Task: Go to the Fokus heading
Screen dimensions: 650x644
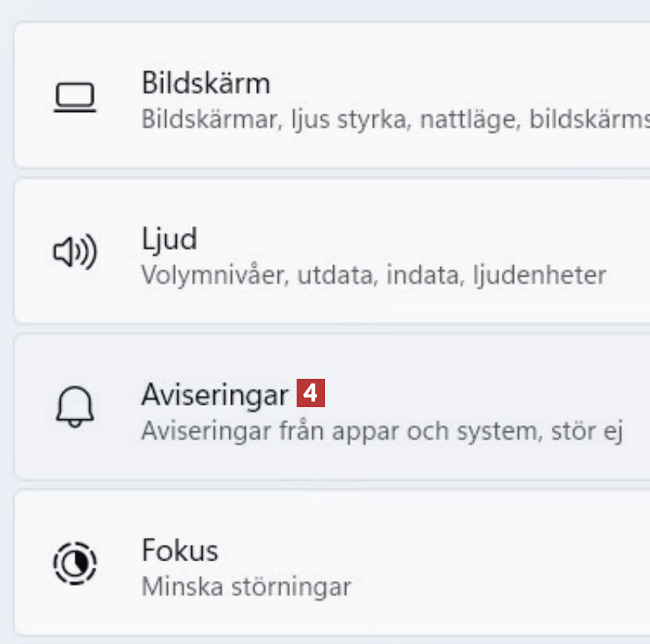Action: 180,551
